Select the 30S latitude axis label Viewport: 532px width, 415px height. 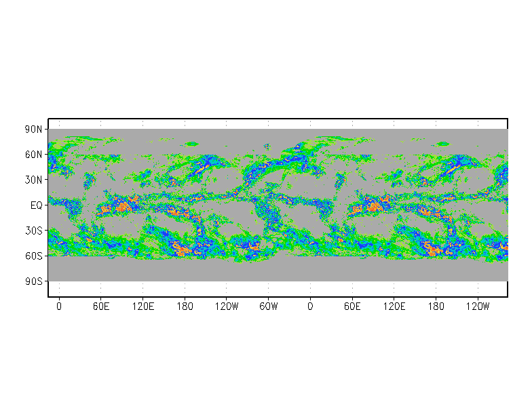tap(34, 231)
